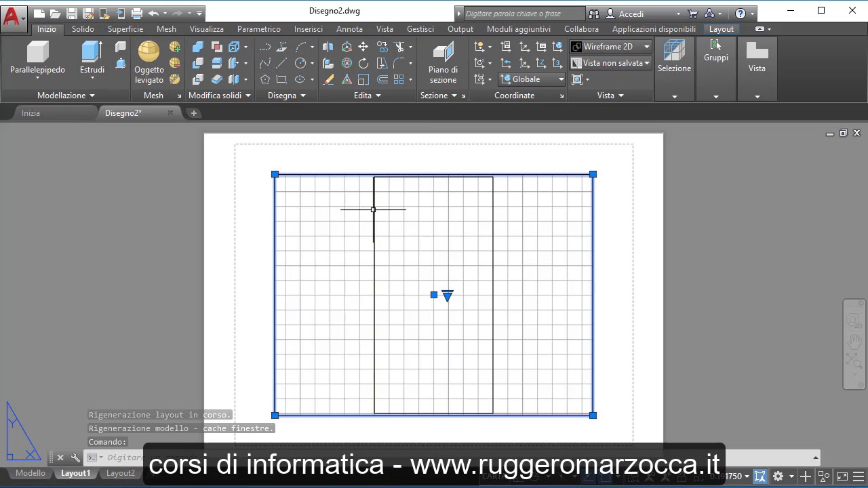Open the status bar customization menu icon
Screen dimensions: 868x488
point(860,476)
